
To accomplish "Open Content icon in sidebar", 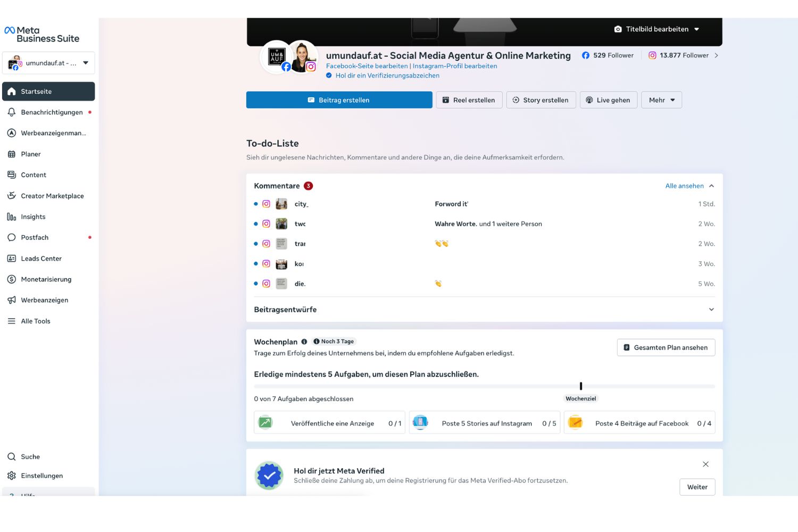I will 12,175.
